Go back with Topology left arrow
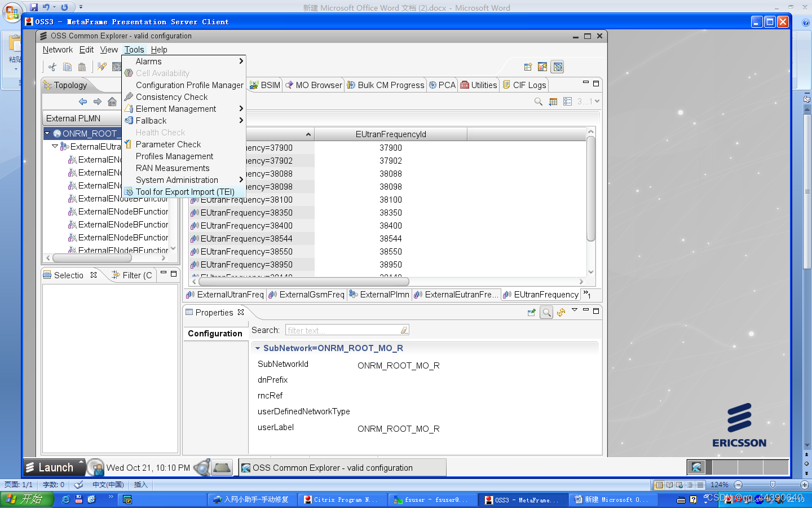 [83, 102]
